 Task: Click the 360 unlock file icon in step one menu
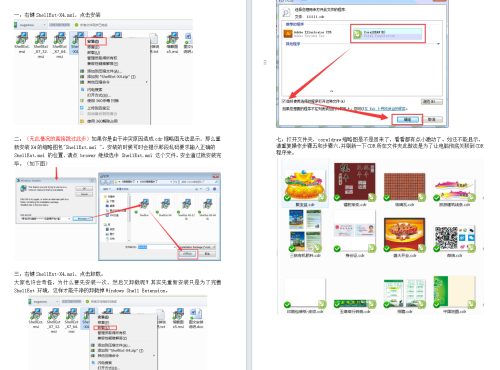click(82, 121)
